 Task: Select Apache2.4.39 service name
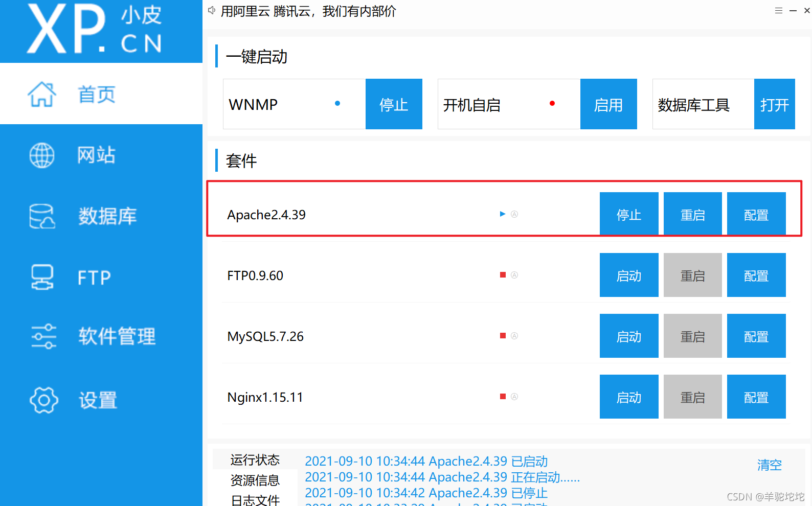coord(266,215)
